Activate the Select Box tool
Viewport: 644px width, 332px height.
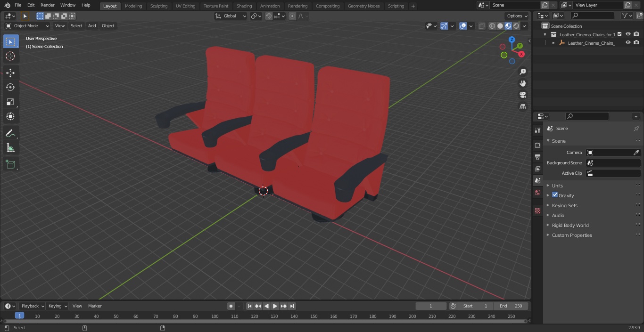[10, 41]
